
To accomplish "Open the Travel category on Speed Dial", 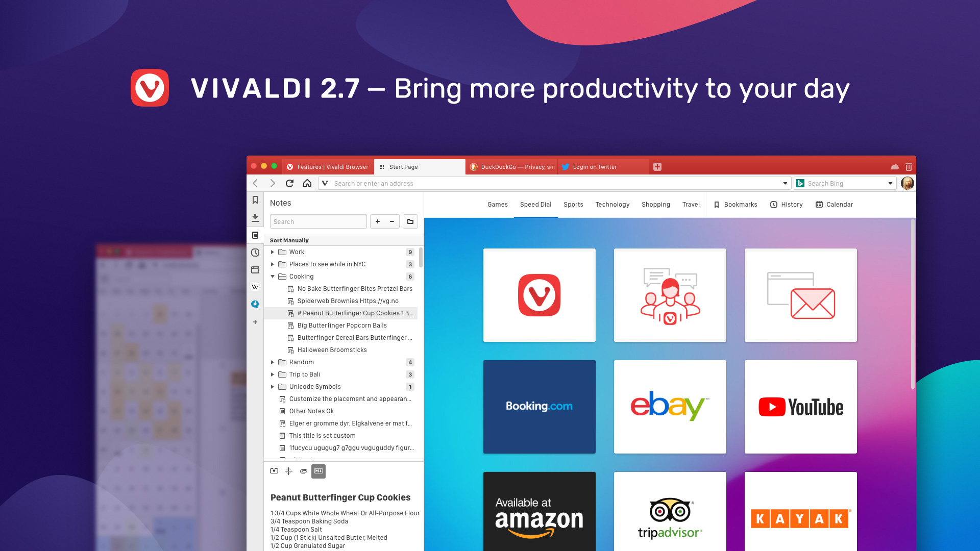I will coord(690,205).
